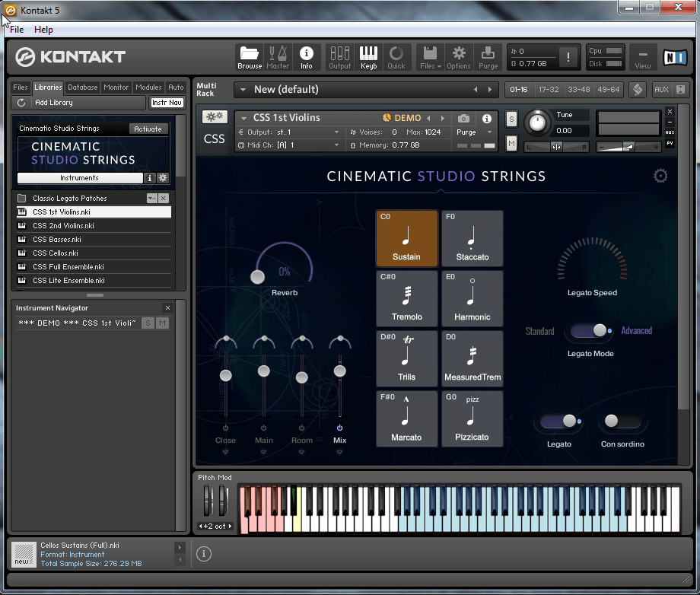Click the NI logo

click(x=674, y=57)
